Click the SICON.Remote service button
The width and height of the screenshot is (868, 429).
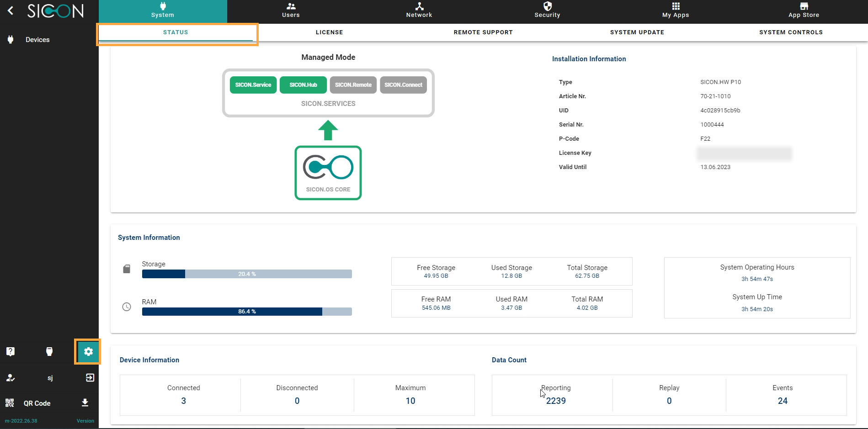click(353, 85)
